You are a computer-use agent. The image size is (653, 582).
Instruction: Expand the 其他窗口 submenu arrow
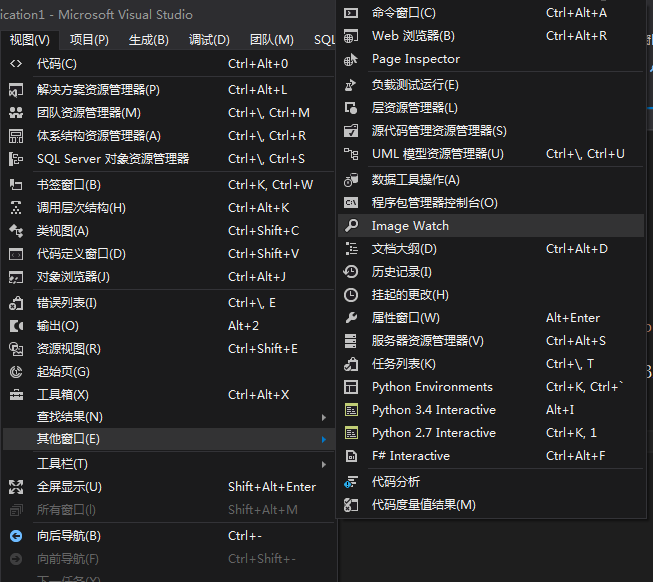[x=323, y=440]
